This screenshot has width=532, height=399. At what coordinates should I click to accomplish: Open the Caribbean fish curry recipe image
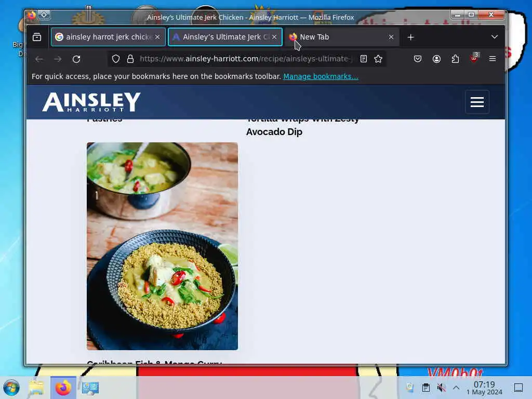point(162,246)
